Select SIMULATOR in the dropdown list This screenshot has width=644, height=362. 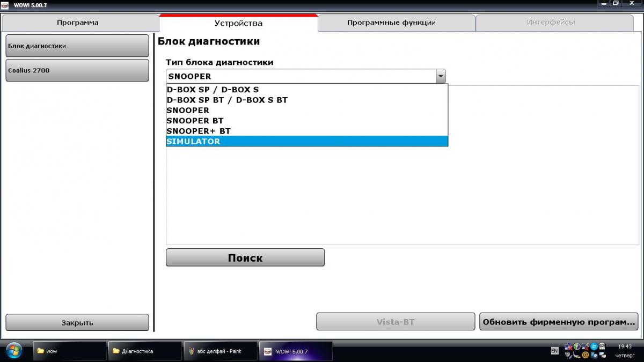tap(307, 141)
